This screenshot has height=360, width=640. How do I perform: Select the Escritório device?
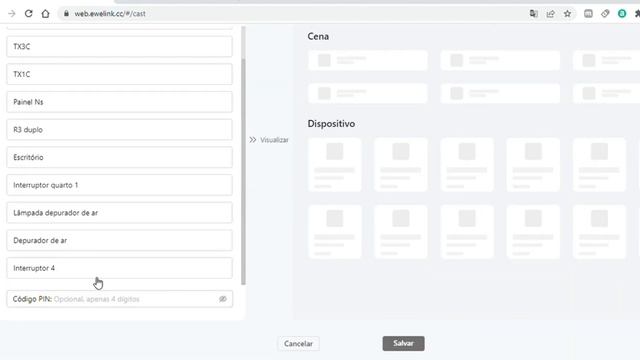click(x=120, y=157)
